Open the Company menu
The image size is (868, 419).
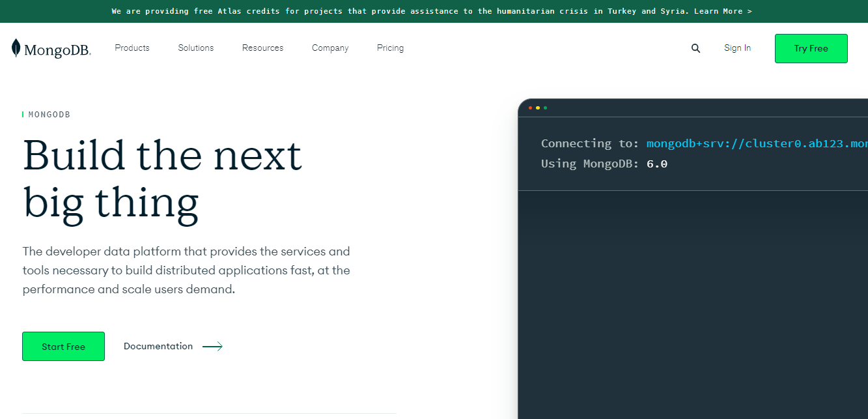pos(330,48)
